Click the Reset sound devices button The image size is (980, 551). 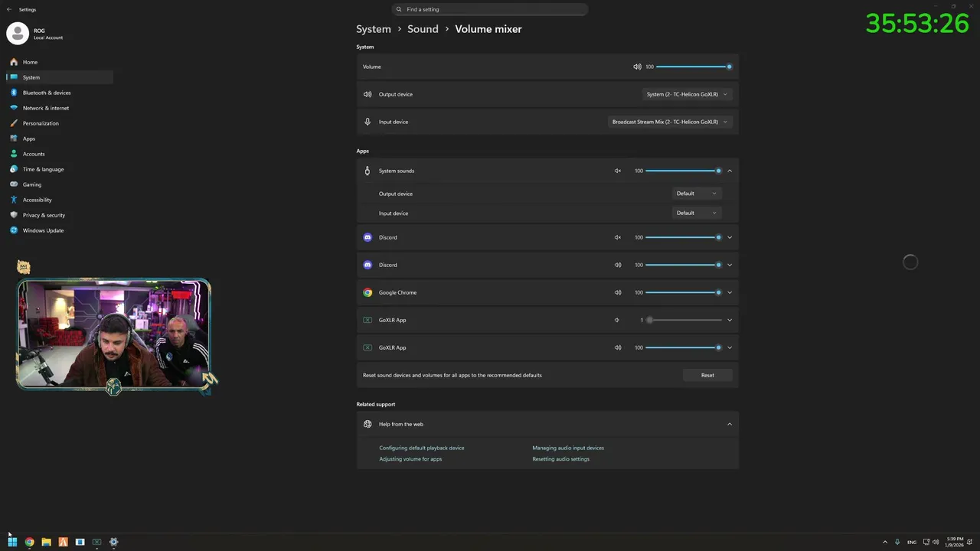point(707,375)
